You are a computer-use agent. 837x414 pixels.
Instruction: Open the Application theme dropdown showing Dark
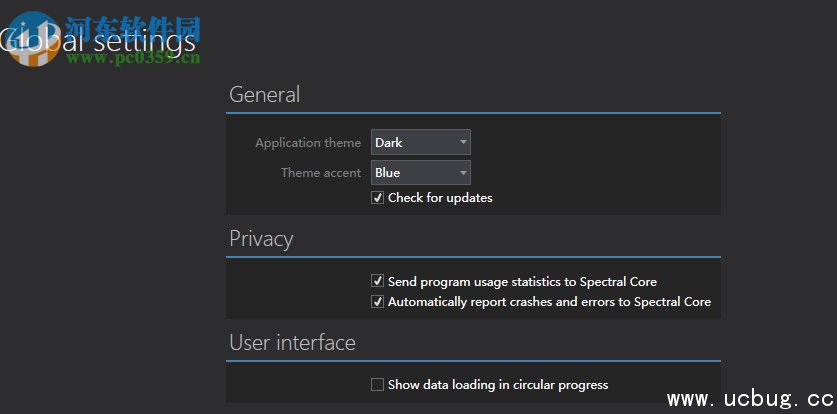click(420, 143)
